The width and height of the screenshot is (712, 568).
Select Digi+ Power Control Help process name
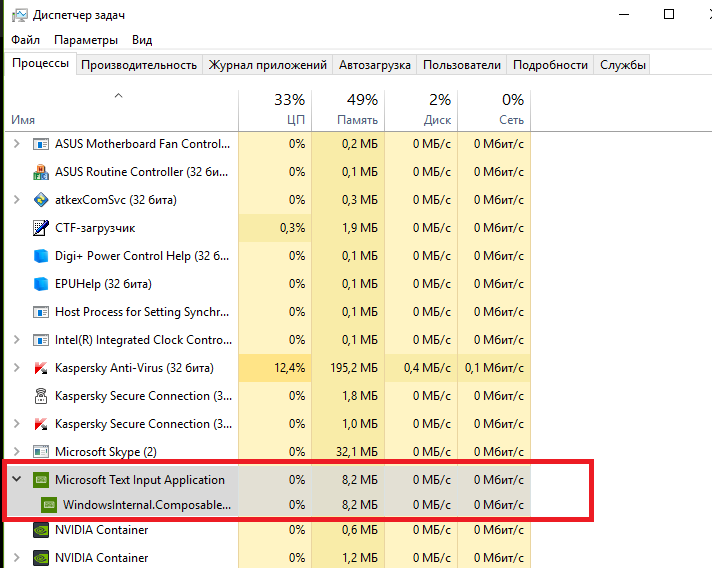[x=142, y=256]
